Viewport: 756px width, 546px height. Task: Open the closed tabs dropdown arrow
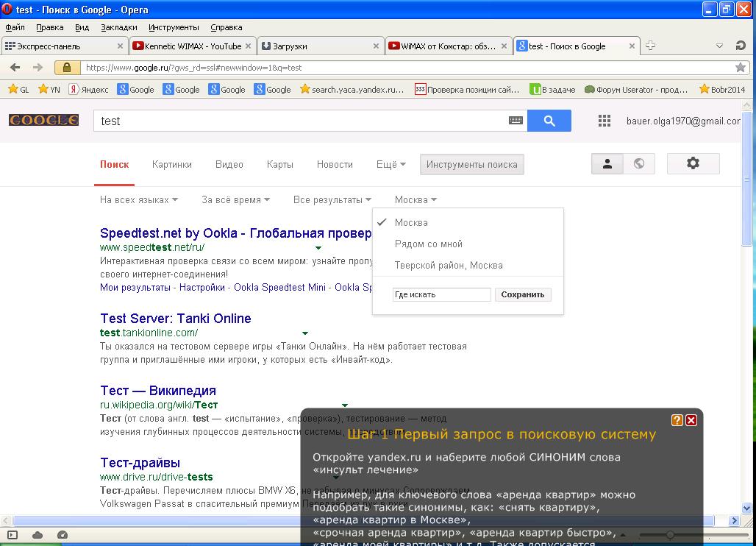719,46
